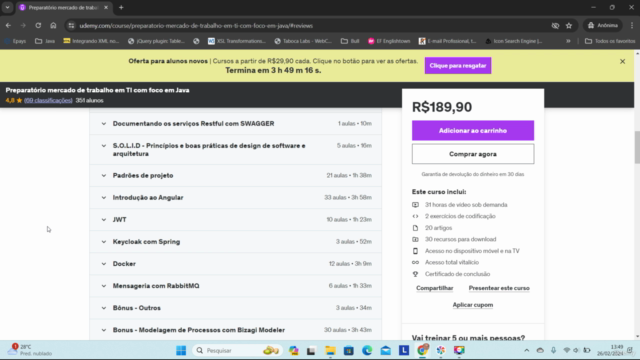The width and height of the screenshot is (640, 360).
Task: Expand the Bizagi Modeler bonus section
Action: tap(236, 330)
